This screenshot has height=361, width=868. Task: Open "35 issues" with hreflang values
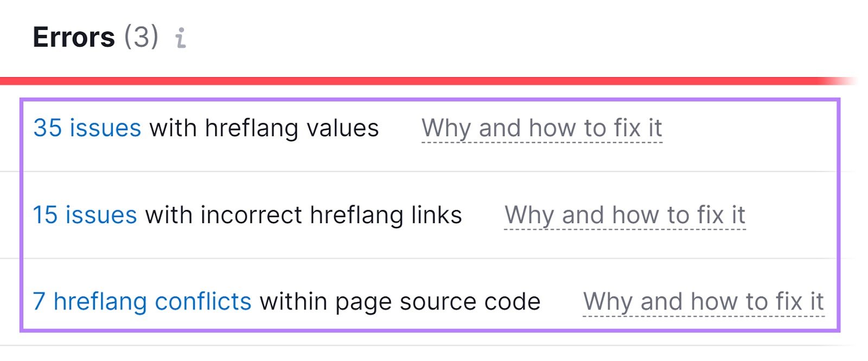tap(87, 128)
